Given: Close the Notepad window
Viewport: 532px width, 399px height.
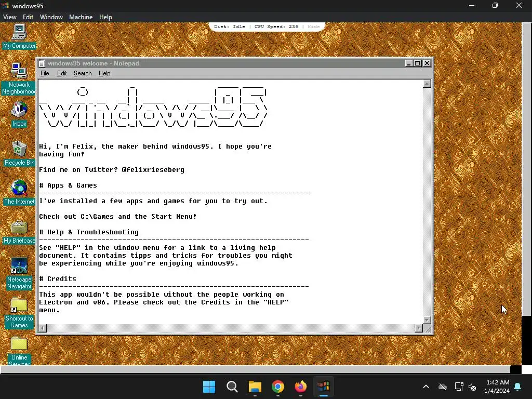Looking at the screenshot, I should [x=427, y=63].
